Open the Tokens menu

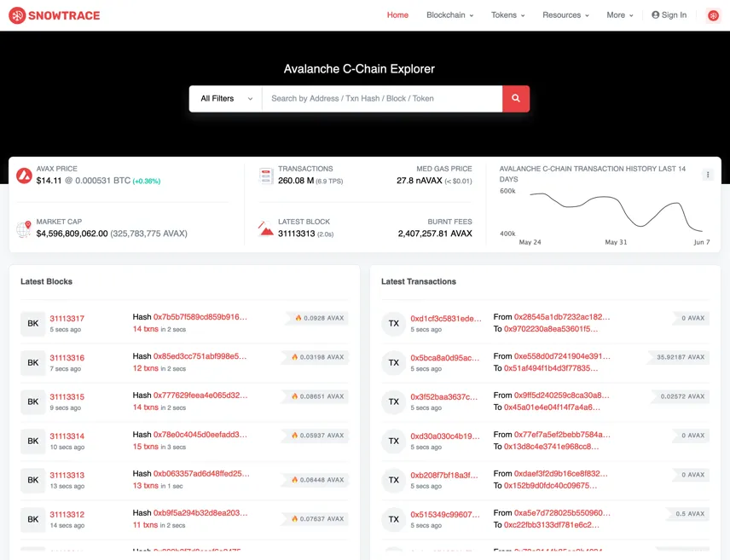[508, 14]
